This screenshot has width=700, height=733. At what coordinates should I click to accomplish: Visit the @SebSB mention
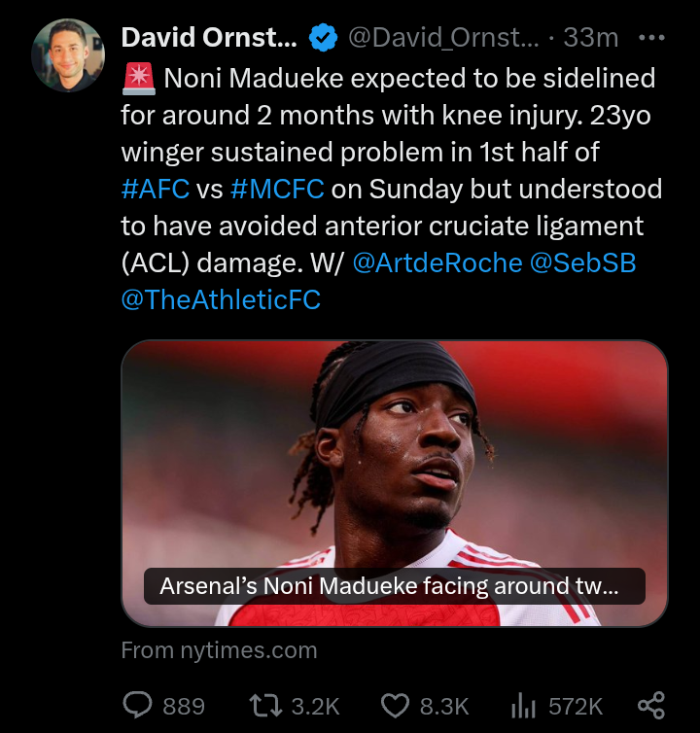[583, 263]
